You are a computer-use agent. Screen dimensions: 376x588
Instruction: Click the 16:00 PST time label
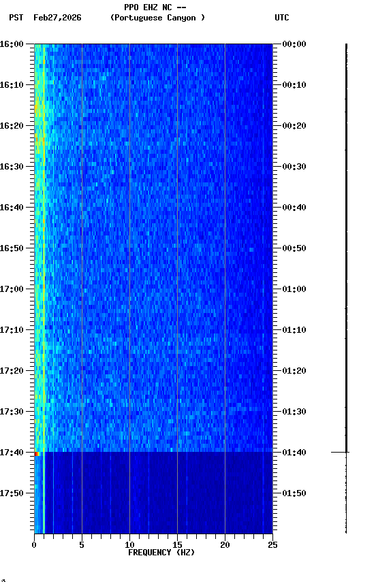[12, 44]
